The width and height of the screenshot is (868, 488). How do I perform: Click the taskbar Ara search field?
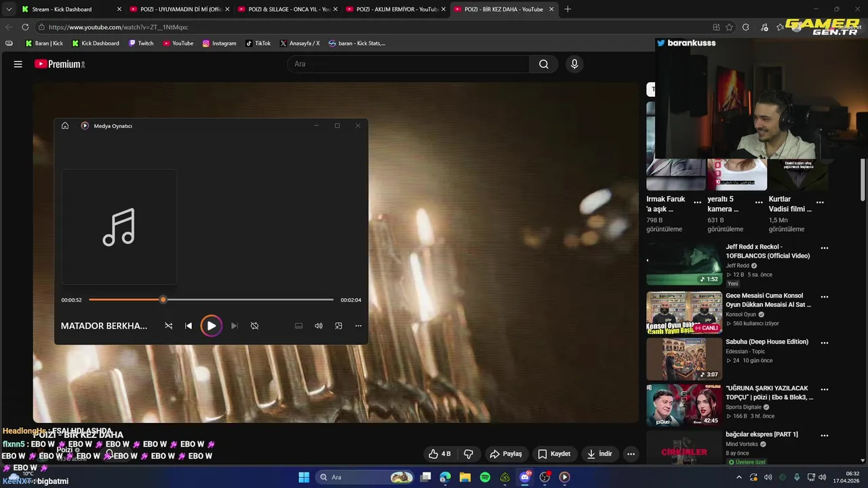tap(366, 477)
